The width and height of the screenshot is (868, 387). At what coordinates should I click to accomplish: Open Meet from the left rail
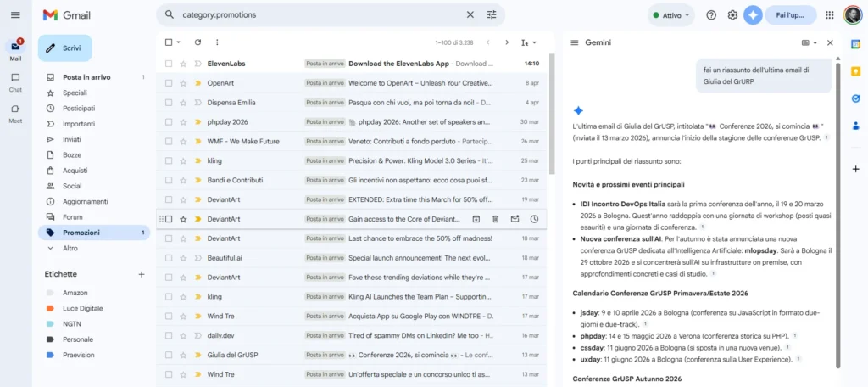click(x=15, y=113)
